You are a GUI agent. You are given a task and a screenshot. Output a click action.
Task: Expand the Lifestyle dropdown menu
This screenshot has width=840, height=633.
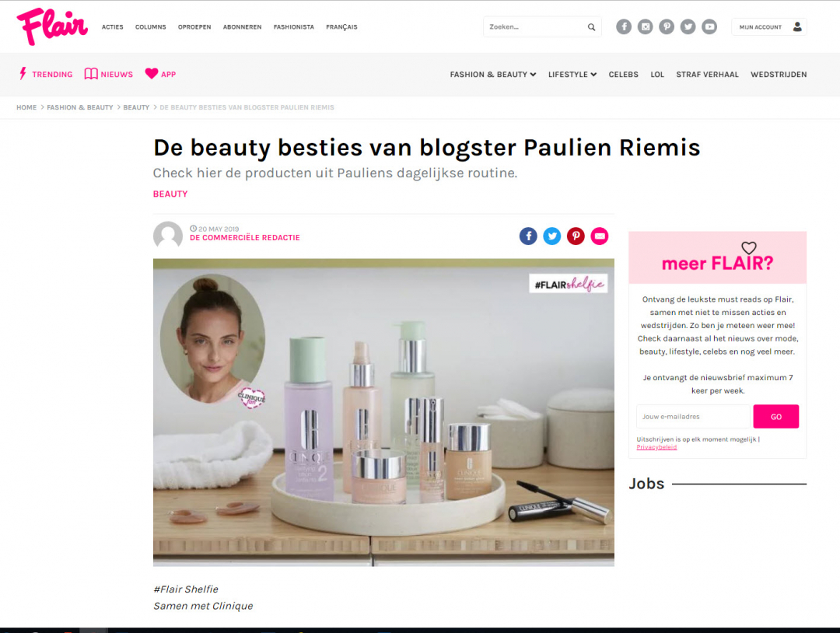pyautogui.click(x=572, y=75)
